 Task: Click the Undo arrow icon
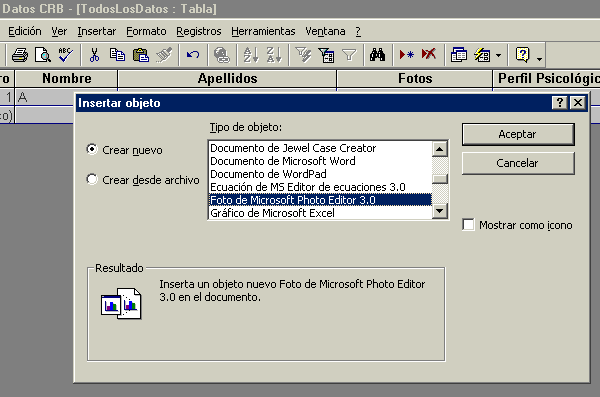[192, 55]
